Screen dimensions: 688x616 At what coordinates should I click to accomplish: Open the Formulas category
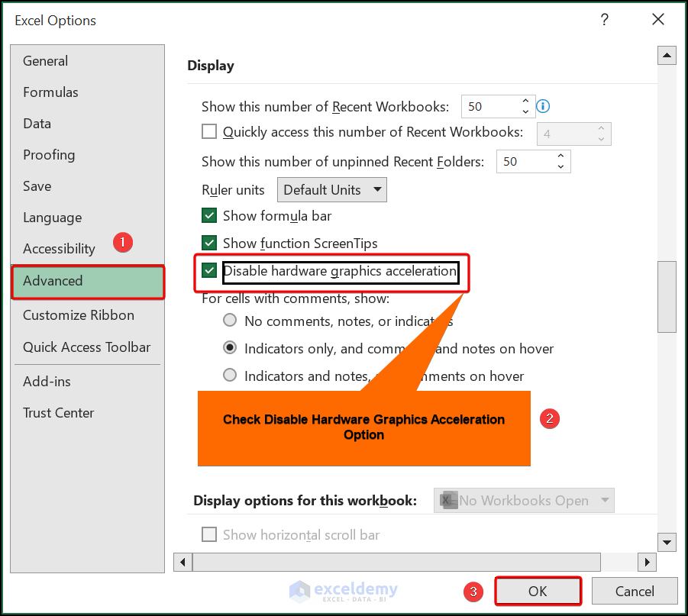click(88, 92)
